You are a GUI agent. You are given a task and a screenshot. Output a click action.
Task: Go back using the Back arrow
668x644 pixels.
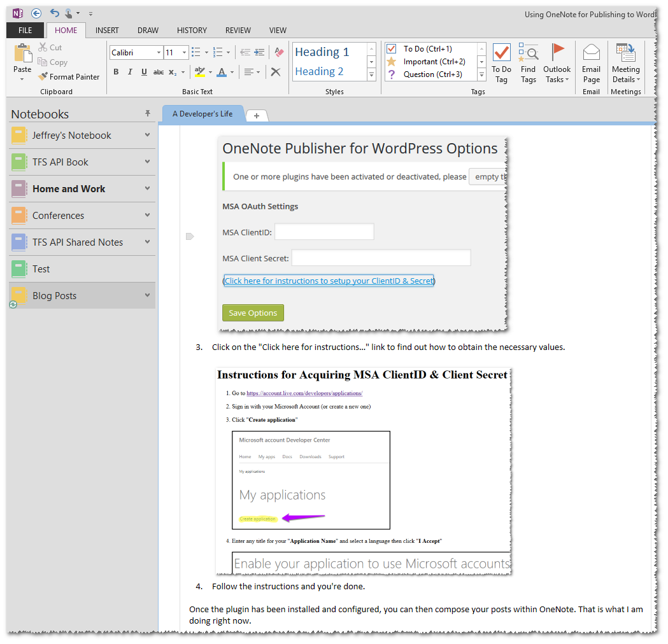36,13
